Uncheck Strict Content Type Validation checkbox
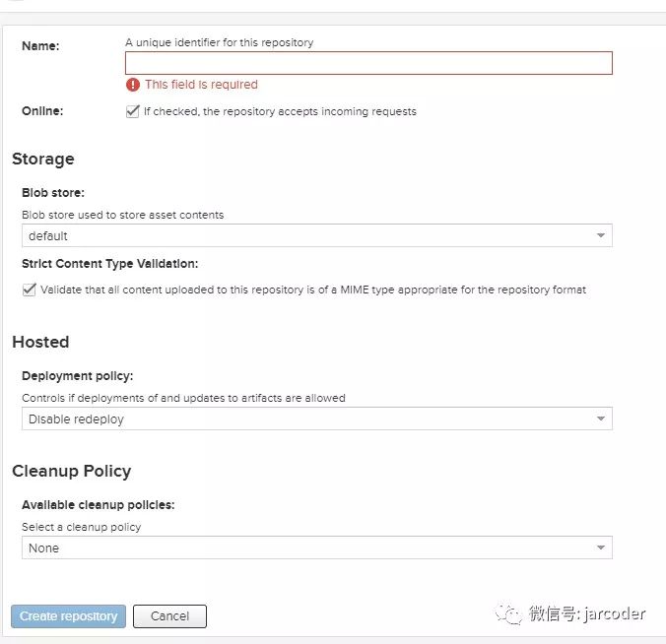Image resolution: width=666 pixels, height=644 pixels. tap(29, 290)
